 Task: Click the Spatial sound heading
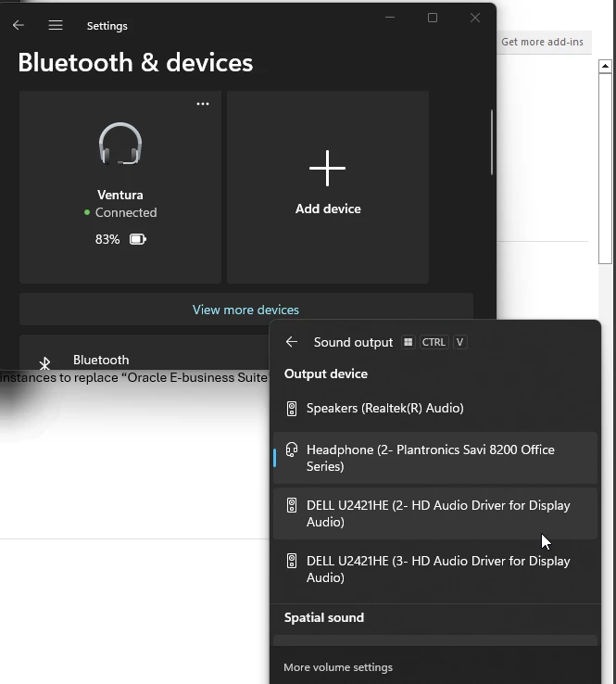(324, 617)
